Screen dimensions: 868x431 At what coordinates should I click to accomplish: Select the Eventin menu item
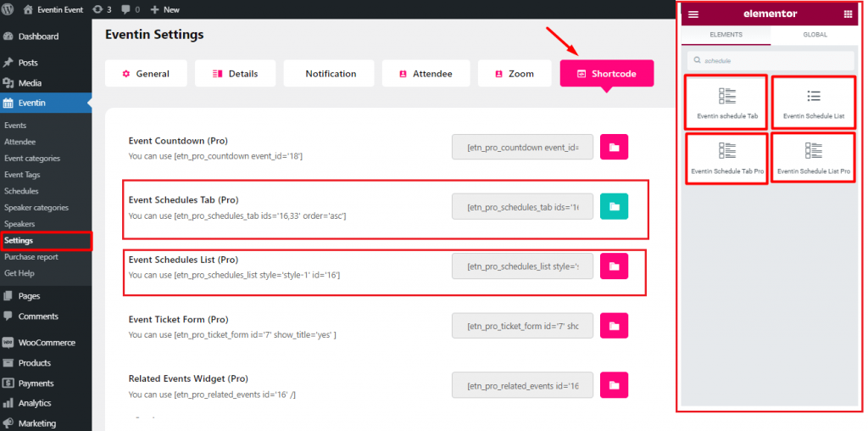(x=46, y=103)
